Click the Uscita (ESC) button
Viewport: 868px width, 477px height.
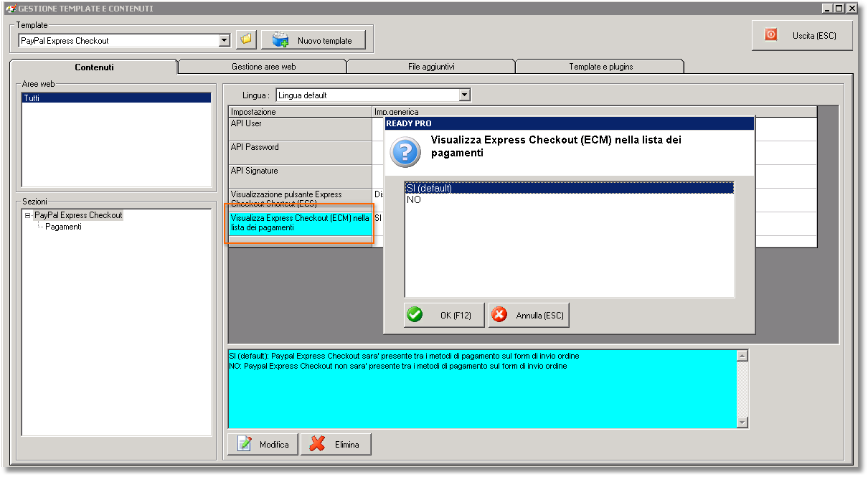coord(802,35)
